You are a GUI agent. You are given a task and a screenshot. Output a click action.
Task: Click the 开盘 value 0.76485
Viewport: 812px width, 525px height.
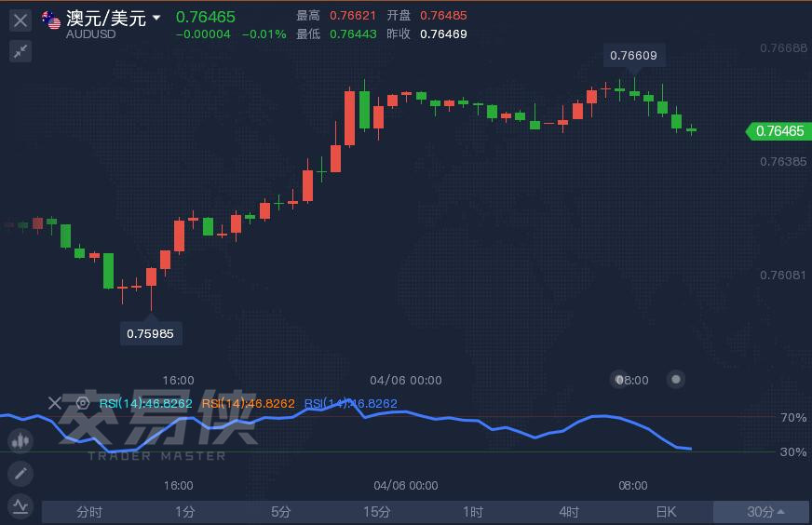(443, 16)
